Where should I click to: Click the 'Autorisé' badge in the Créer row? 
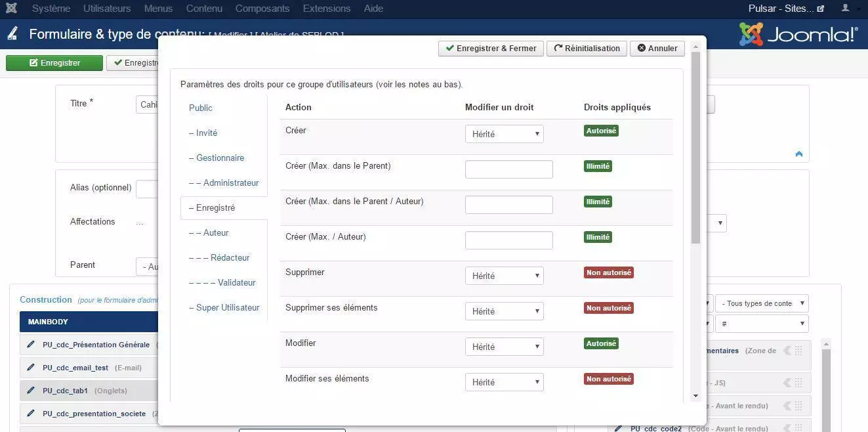click(x=601, y=131)
